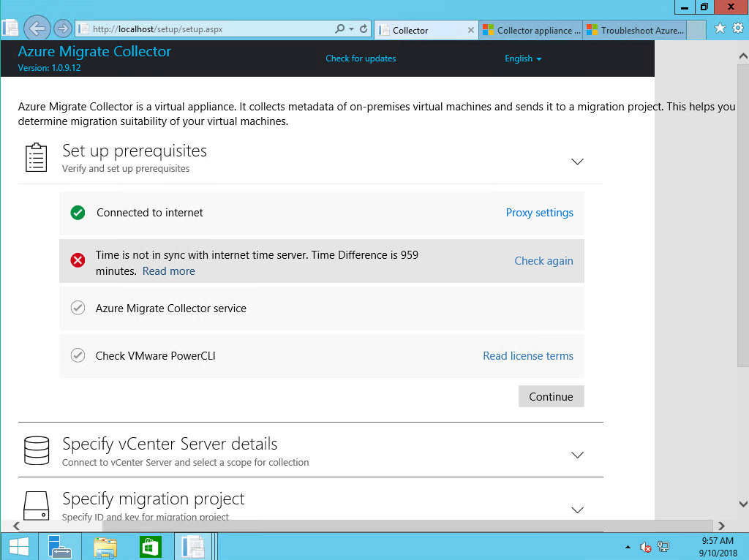Click Check again for time sync
Screen dimensions: 749x560
pos(543,261)
